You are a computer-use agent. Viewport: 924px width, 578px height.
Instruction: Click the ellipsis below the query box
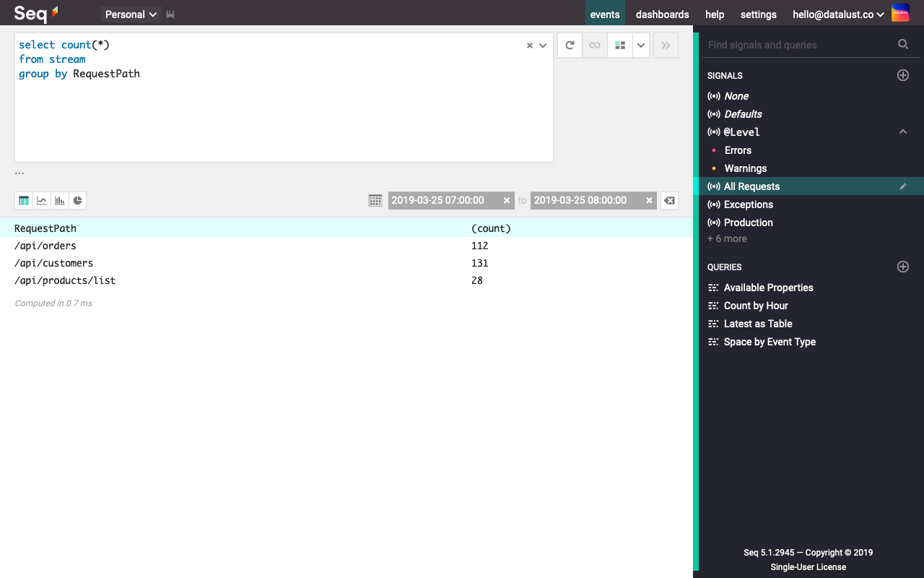[19, 173]
